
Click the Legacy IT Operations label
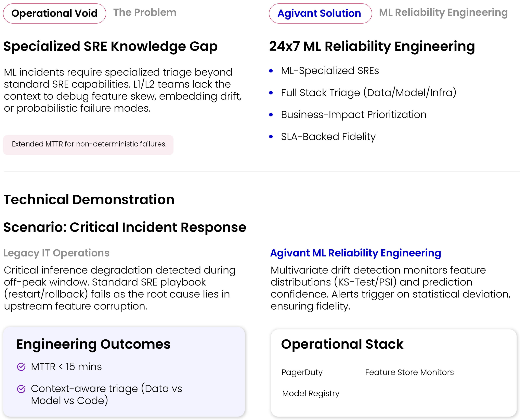pyautogui.click(x=56, y=253)
